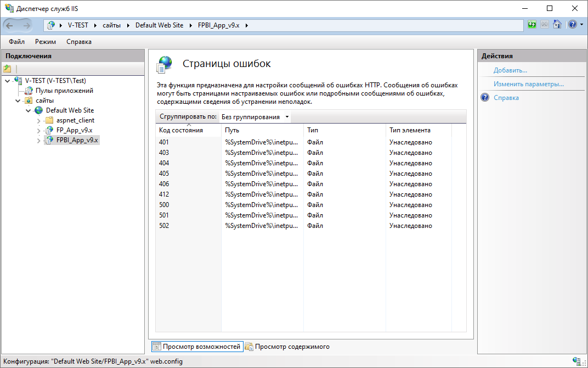Viewport: 588px width, 368px height.
Task: Click the Back navigation arrow button
Action: (x=10, y=25)
